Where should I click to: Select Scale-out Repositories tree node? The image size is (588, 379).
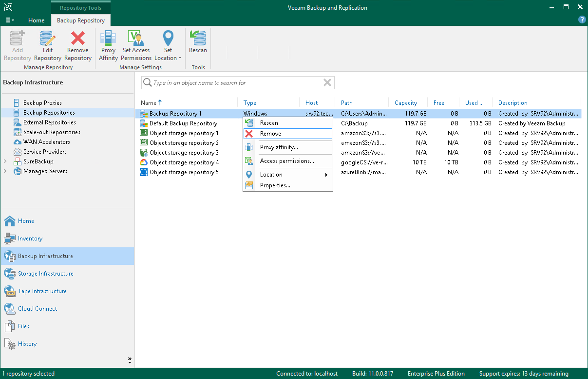point(52,132)
